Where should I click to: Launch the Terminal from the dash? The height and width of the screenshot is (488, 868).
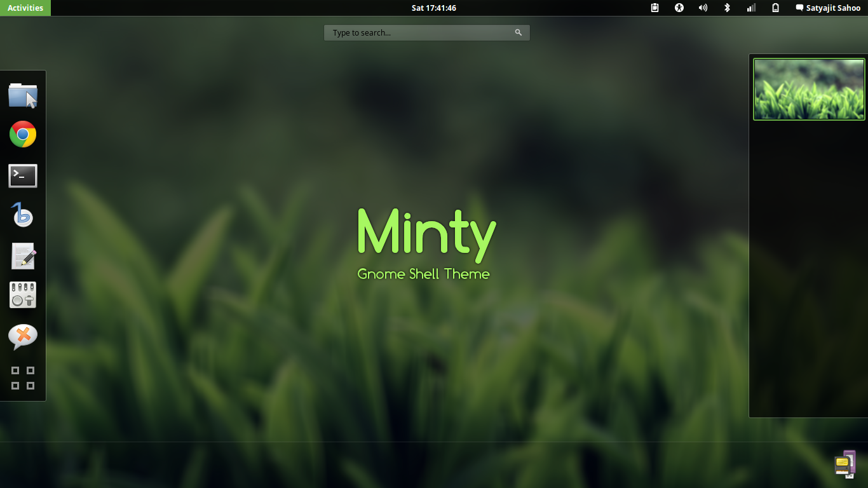[x=23, y=176]
